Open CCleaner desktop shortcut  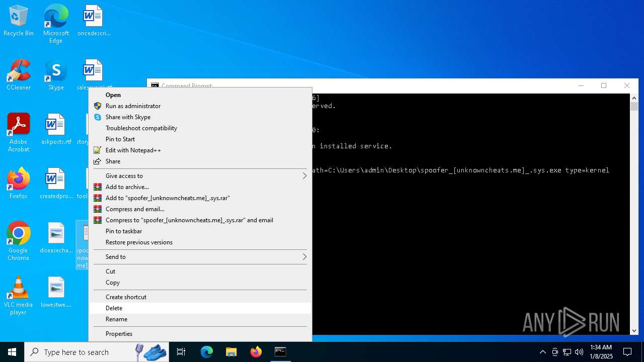coord(19,75)
